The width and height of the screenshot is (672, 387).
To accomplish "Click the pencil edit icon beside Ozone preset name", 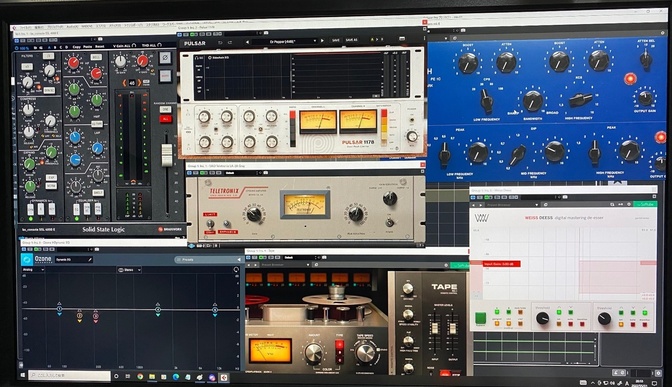I will [89, 259].
